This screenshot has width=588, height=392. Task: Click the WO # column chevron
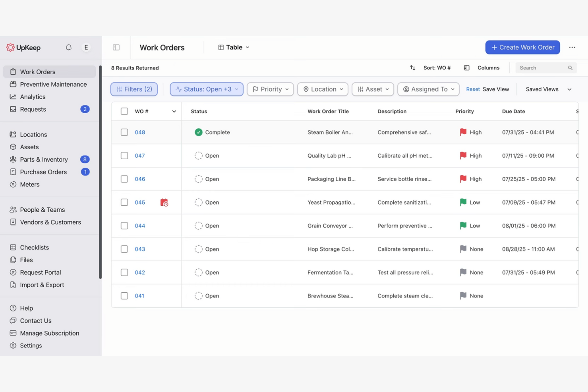point(174,112)
